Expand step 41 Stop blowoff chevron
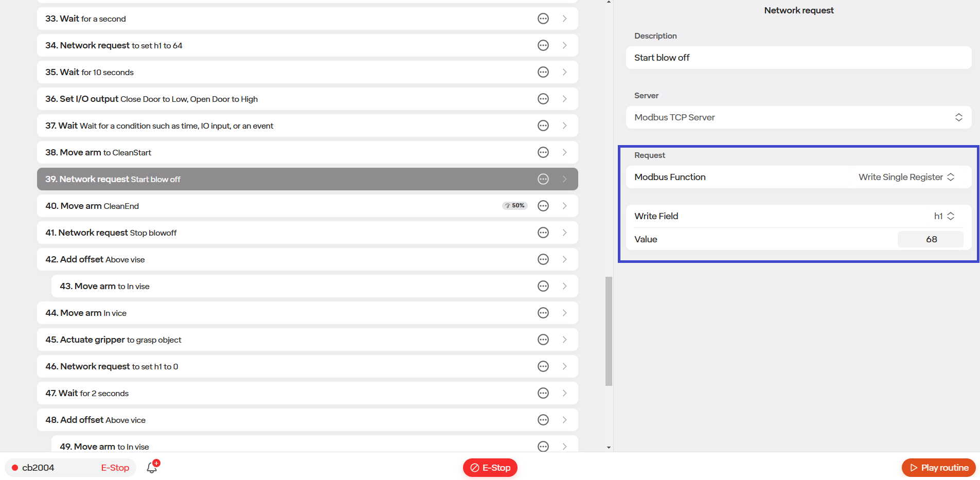This screenshot has width=980, height=480. tap(564, 233)
